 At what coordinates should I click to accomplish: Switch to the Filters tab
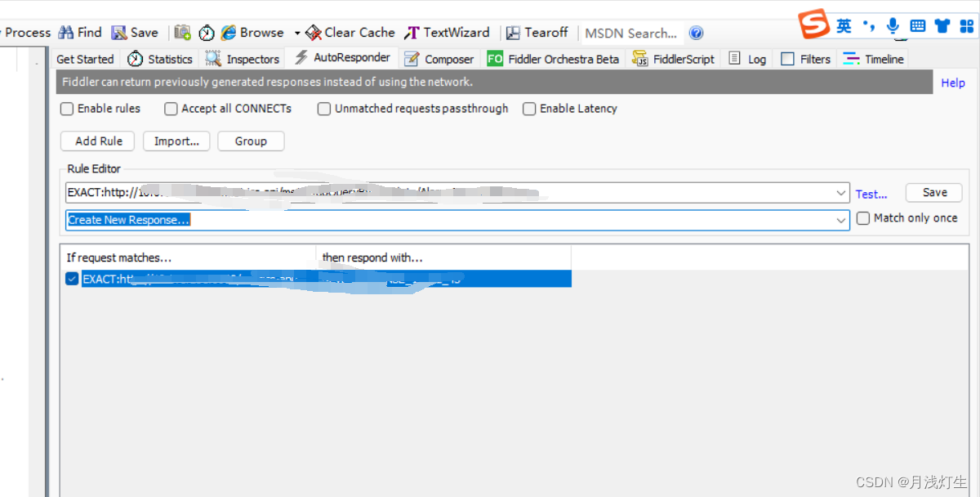pyautogui.click(x=805, y=59)
